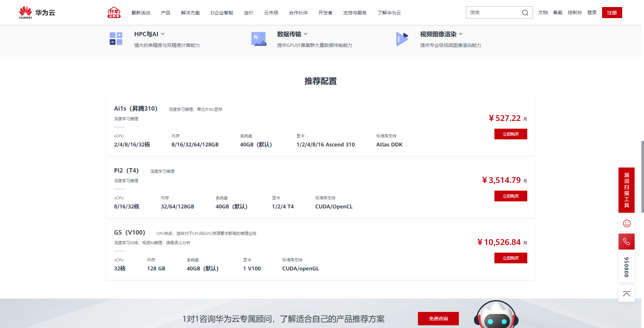Viewport: 644px width, 328px height.
Task: Click 立即购买 for Ai1s (昇腾310)
Action: [x=511, y=134]
